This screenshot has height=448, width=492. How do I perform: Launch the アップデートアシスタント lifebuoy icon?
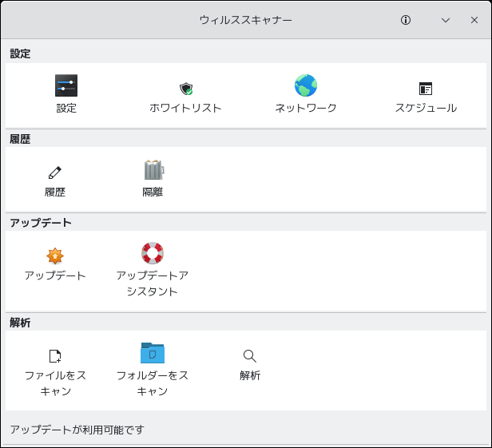click(x=153, y=254)
